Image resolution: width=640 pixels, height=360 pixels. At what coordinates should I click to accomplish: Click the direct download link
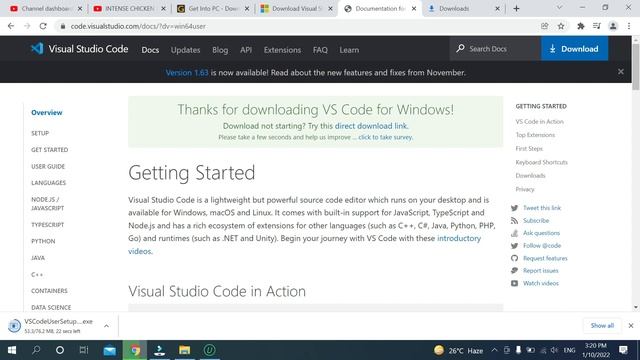point(371,126)
